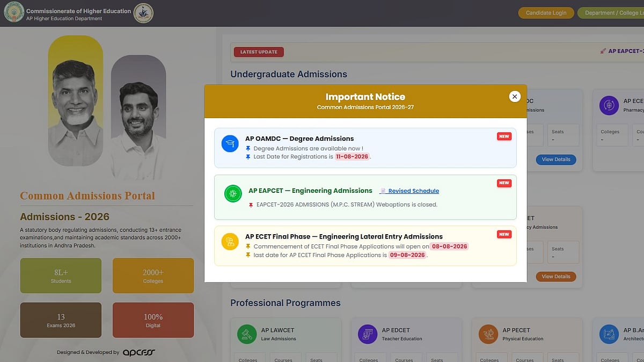644x362 pixels.
Task: Click the Candidate Login button
Action: pos(546,13)
